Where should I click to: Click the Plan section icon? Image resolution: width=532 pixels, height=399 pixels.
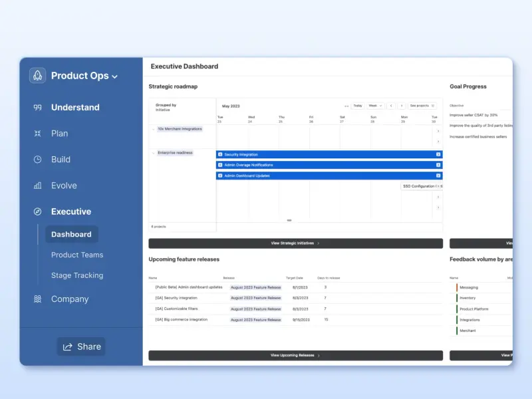click(x=38, y=134)
